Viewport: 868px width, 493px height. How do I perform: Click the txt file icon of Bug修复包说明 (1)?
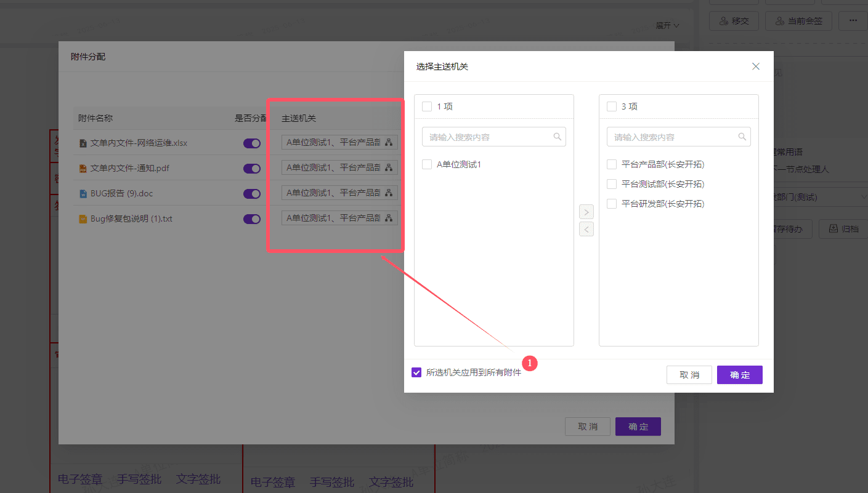[83, 219]
